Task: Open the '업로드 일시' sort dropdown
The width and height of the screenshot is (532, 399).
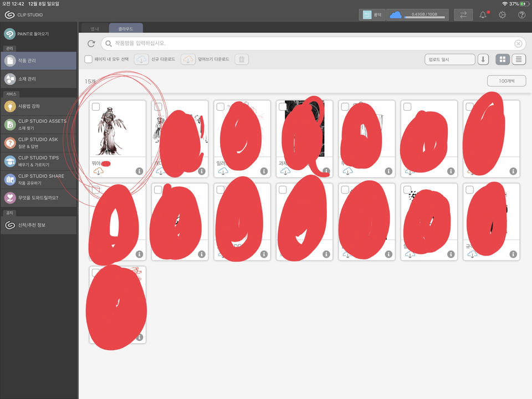Action: pyautogui.click(x=449, y=59)
